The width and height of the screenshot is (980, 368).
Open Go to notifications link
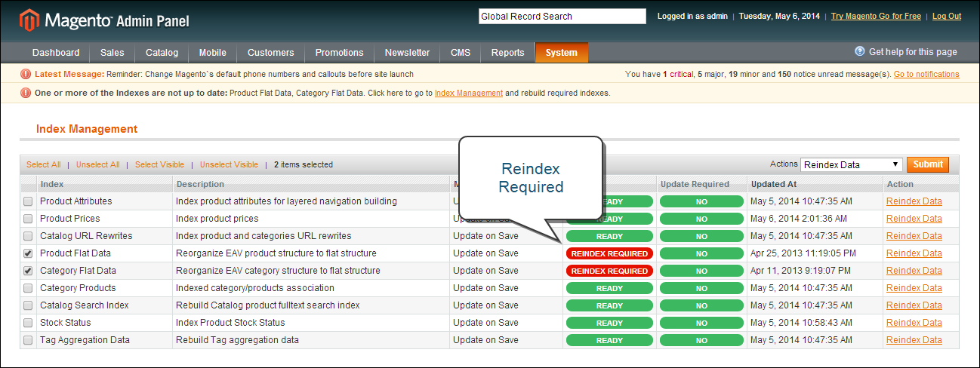click(x=926, y=74)
